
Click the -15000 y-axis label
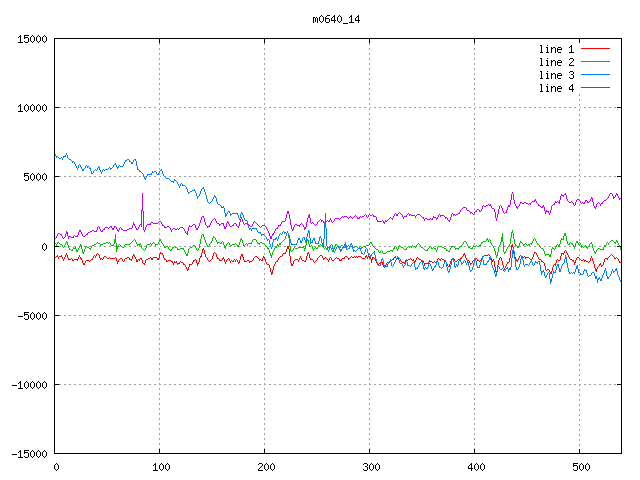pyautogui.click(x=28, y=453)
